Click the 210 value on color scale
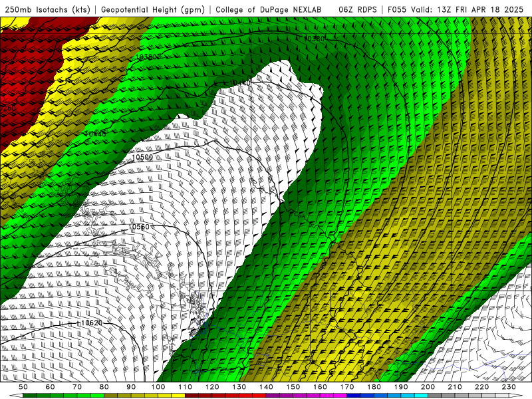532x399 pixels. pos(455,387)
